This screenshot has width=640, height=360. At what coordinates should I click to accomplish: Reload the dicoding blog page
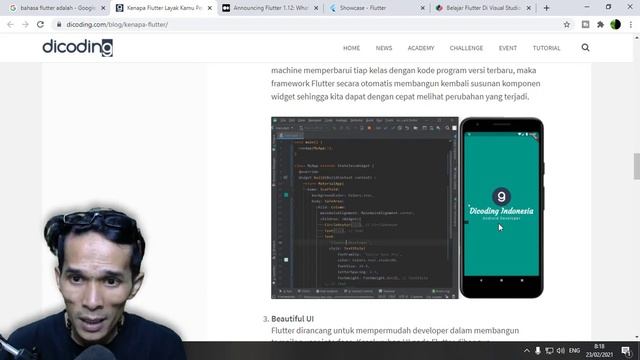pyautogui.click(x=40, y=24)
